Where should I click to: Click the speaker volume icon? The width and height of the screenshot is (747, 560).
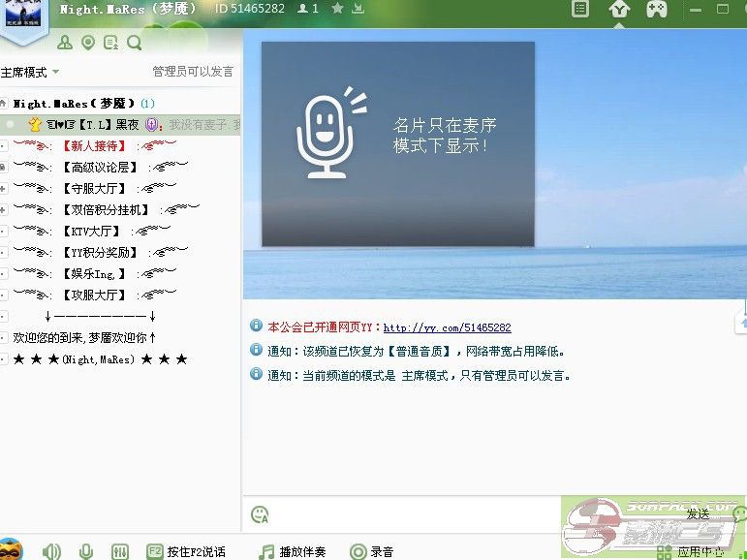click(x=51, y=551)
